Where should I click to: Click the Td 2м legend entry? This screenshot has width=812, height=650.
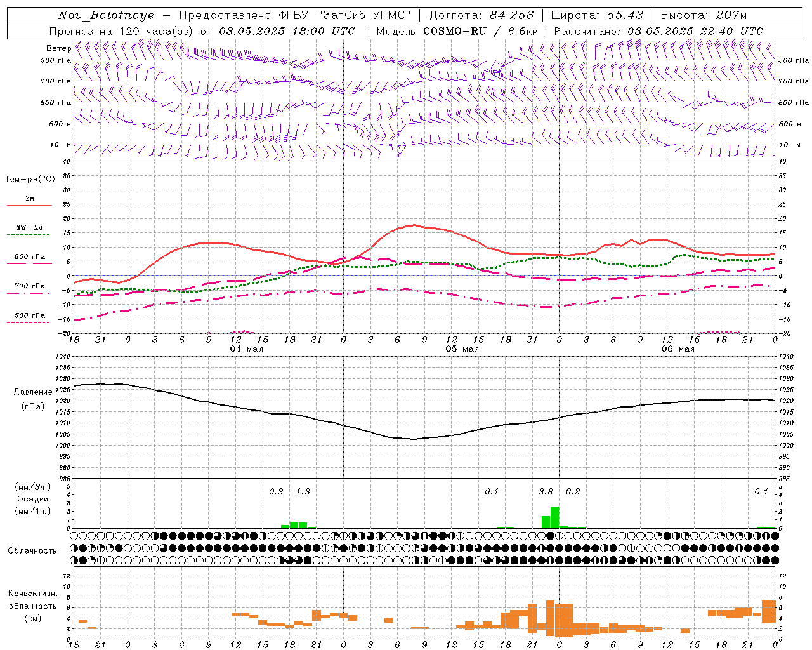point(29,227)
